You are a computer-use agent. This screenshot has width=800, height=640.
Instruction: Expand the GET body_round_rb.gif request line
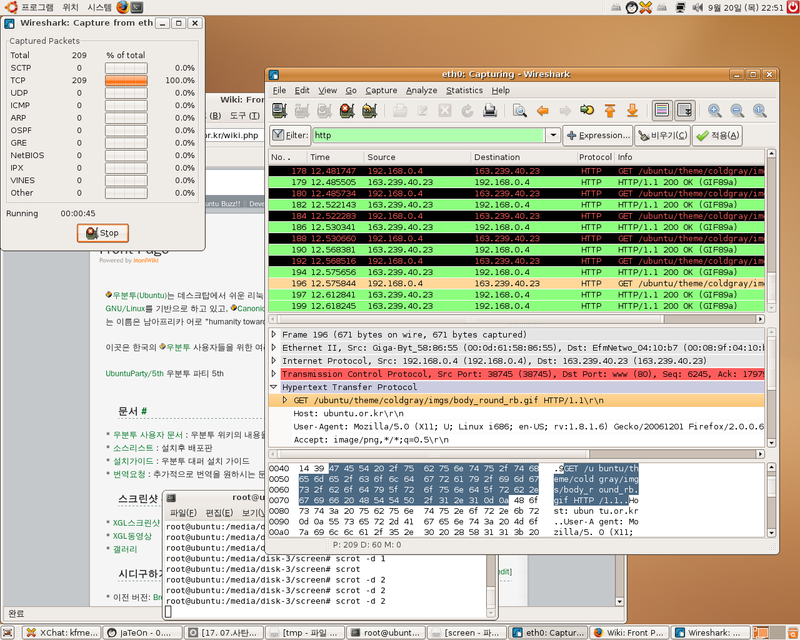tap(285, 400)
